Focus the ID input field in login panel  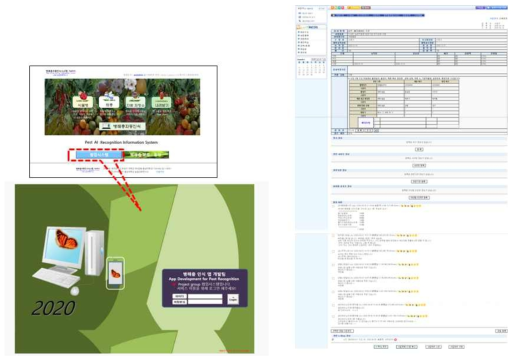[x=205, y=296]
